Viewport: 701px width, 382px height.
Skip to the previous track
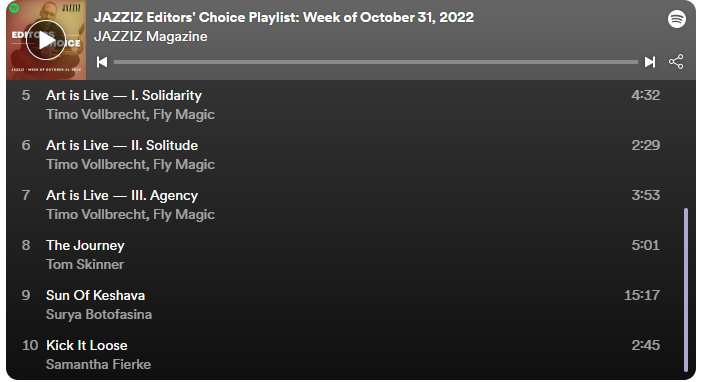pos(102,62)
